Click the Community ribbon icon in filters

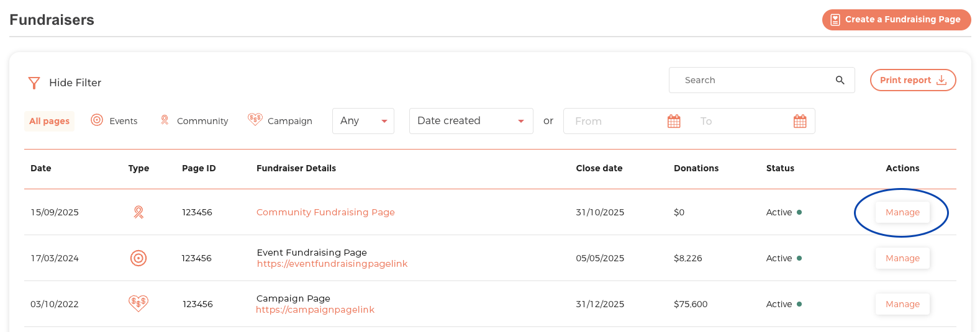point(165,120)
